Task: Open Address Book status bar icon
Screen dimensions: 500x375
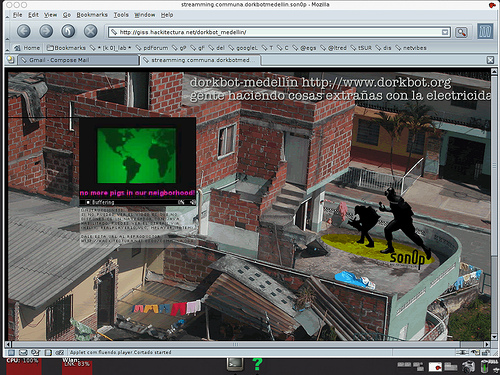Action: tap(48, 353)
